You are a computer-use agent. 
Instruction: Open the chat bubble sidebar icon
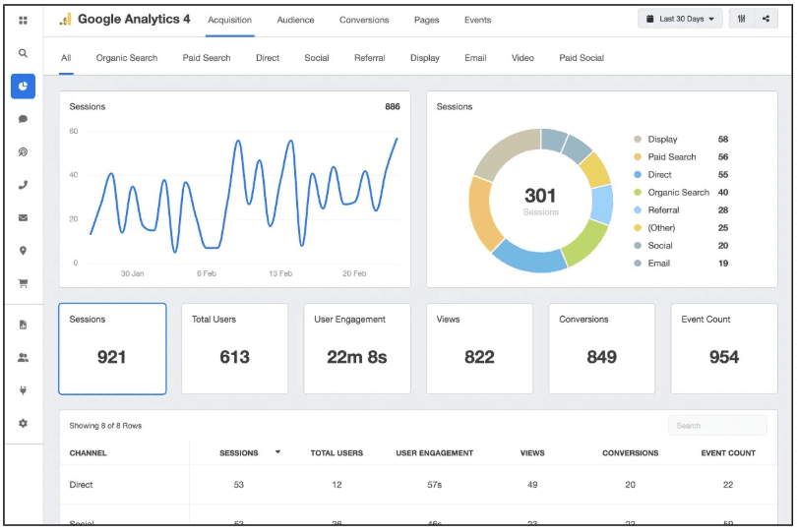(x=23, y=119)
